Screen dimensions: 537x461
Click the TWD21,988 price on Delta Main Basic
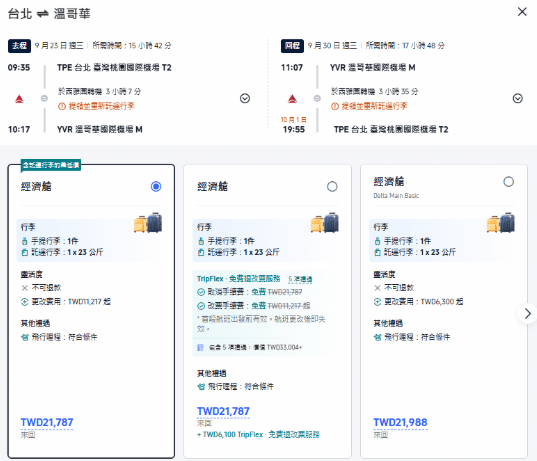(400, 422)
